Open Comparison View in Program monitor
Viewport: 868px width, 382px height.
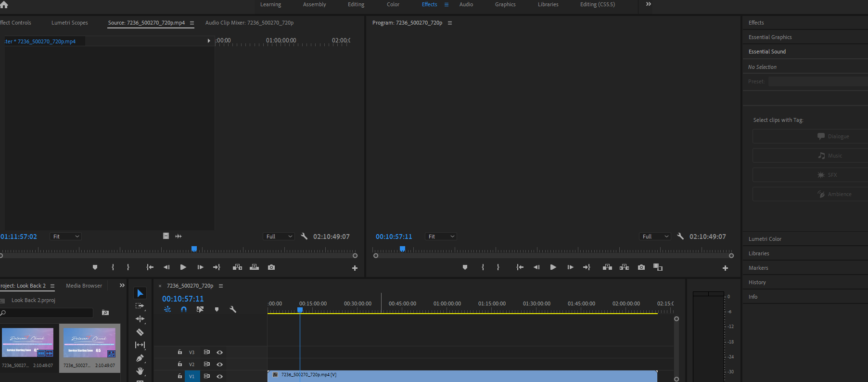point(658,267)
